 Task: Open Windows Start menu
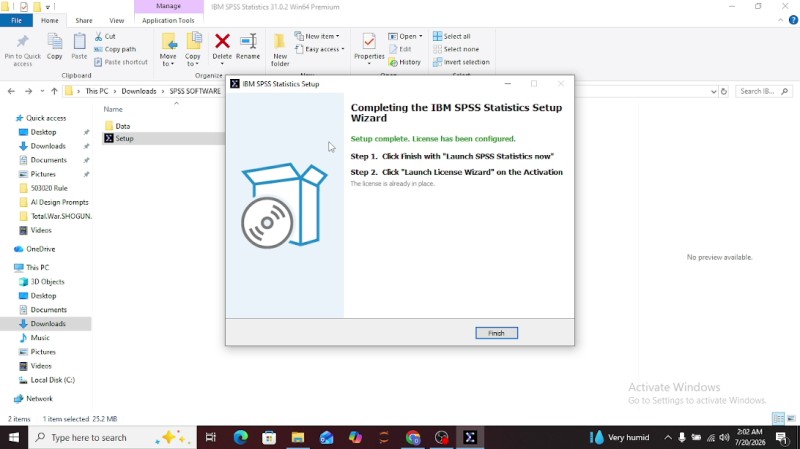[x=14, y=437]
